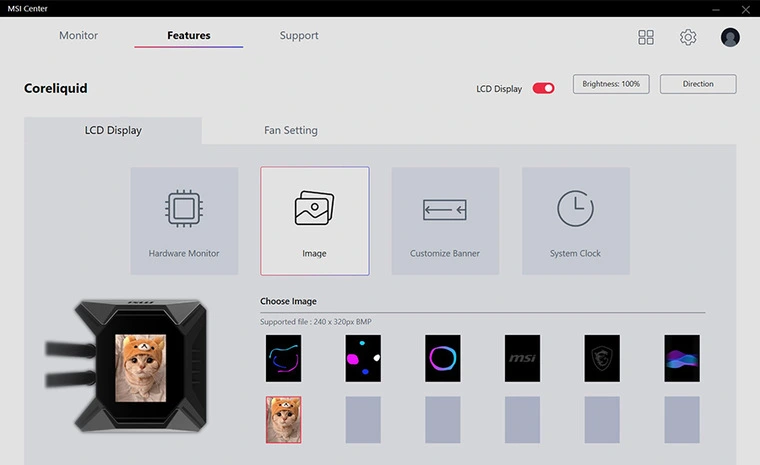Image resolution: width=760 pixels, height=465 pixels.
Task: Choose the Customize Banner mode
Action: pos(445,221)
